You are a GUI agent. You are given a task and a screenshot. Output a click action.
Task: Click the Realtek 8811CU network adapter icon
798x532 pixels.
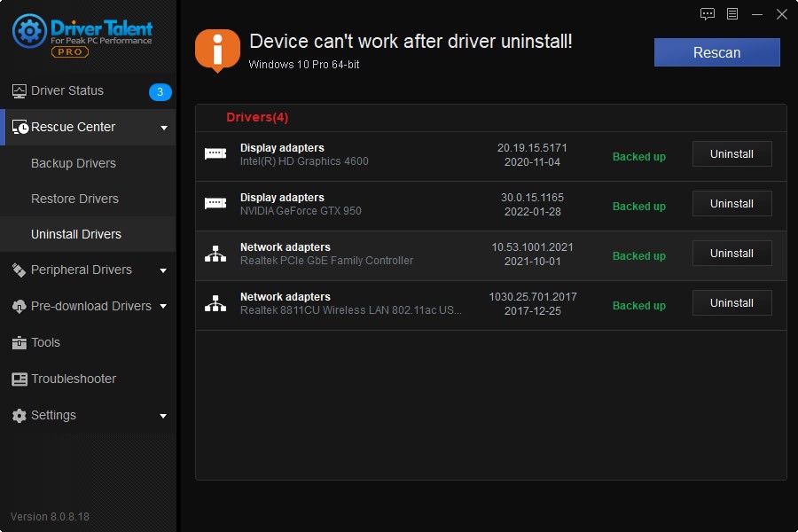215,303
